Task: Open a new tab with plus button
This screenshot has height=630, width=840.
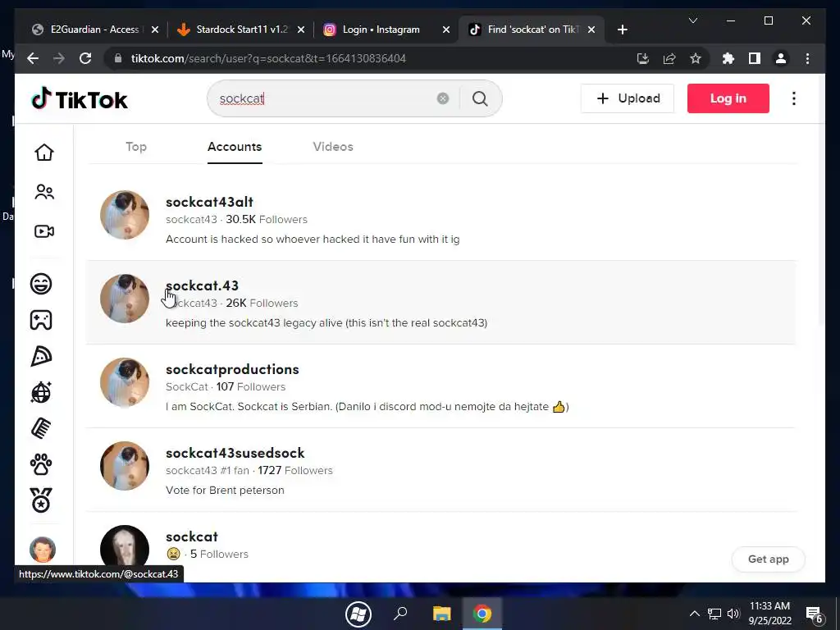Action: coord(622,30)
